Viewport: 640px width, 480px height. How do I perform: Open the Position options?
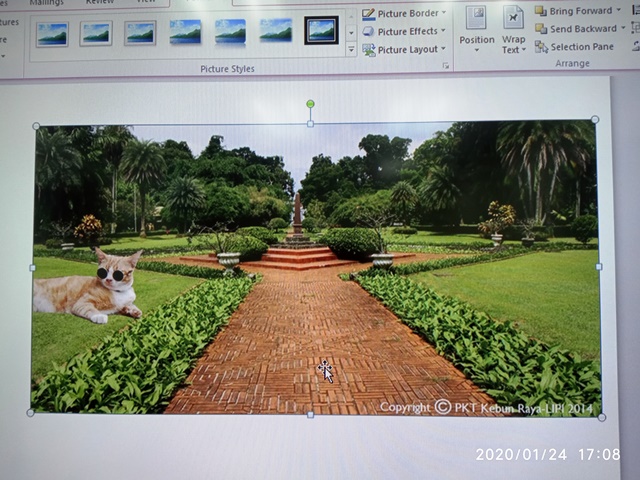[477, 30]
